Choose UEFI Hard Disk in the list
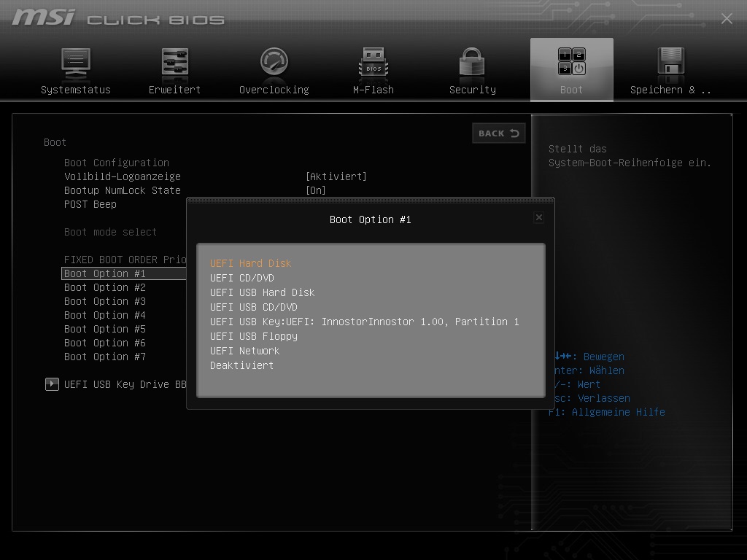The width and height of the screenshot is (747, 560). pos(251,263)
